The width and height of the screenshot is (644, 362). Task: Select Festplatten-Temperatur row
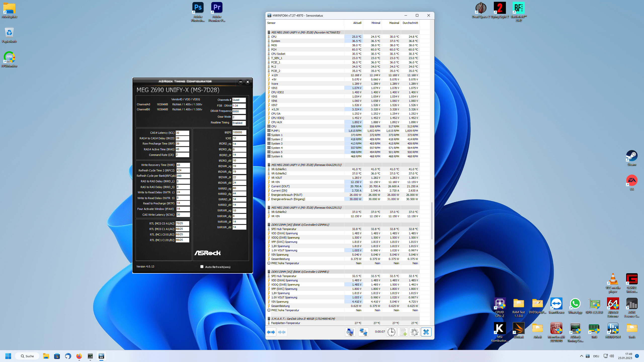click(x=343, y=323)
